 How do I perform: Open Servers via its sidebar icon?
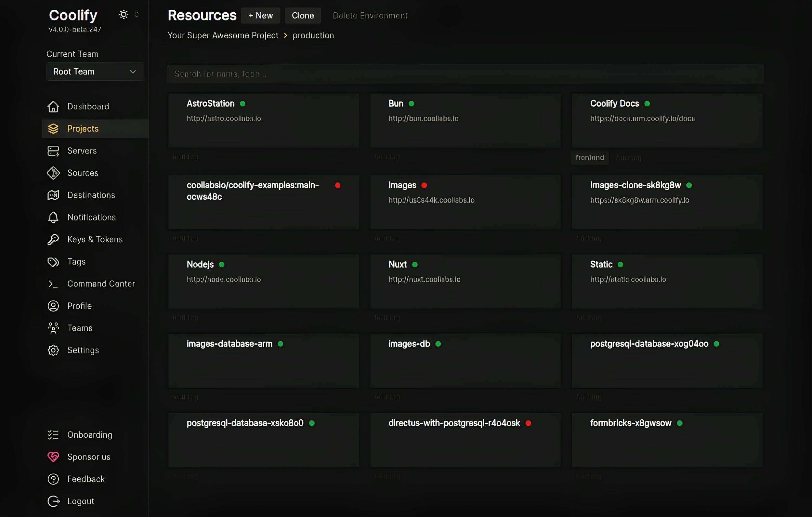(53, 151)
